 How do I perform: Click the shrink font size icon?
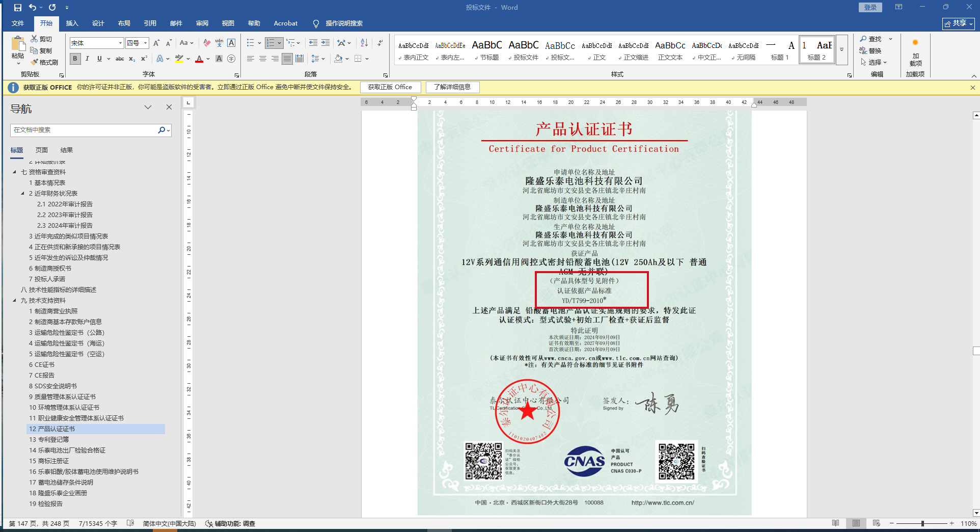(169, 43)
